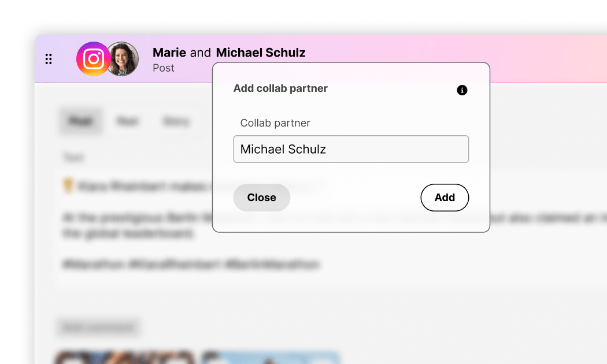Click Michael Schulz in the post header

(261, 53)
